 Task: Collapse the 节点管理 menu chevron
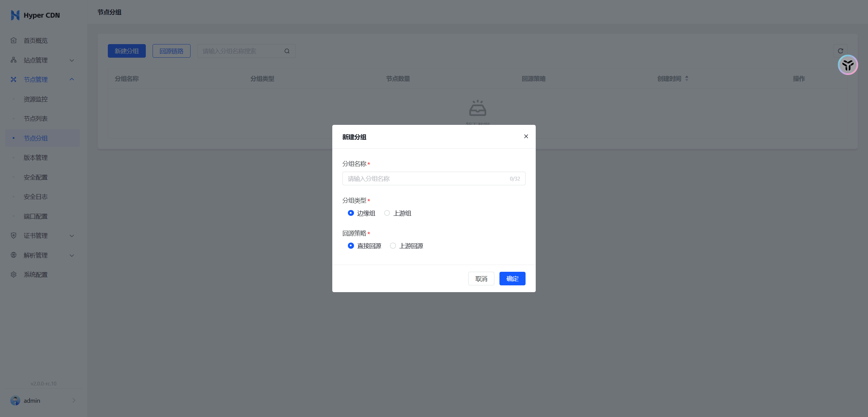(72, 79)
